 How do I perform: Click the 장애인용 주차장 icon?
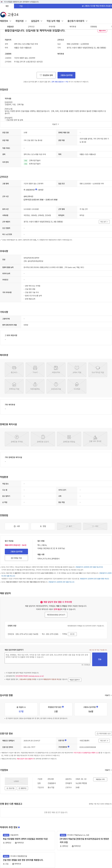pyautogui.click(x=17, y=439)
